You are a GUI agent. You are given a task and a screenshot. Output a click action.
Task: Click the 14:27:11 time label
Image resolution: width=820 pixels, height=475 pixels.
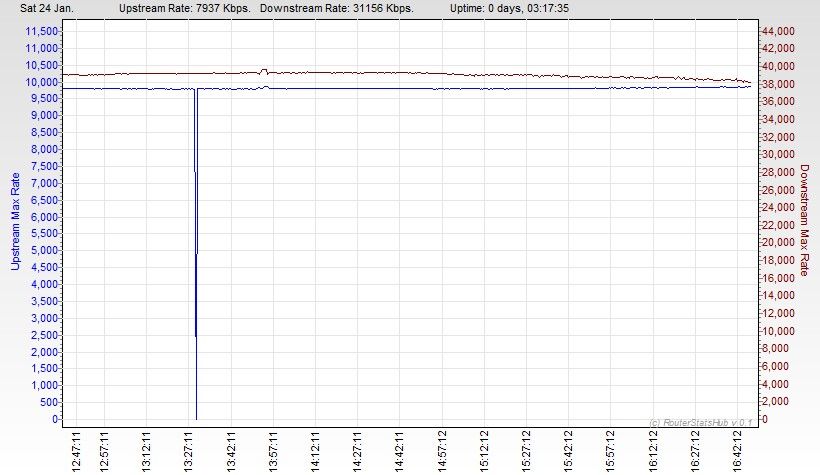(357, 451)
